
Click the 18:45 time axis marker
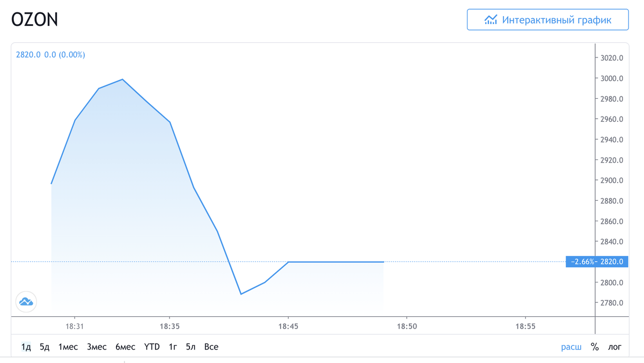tap(288, 326)
